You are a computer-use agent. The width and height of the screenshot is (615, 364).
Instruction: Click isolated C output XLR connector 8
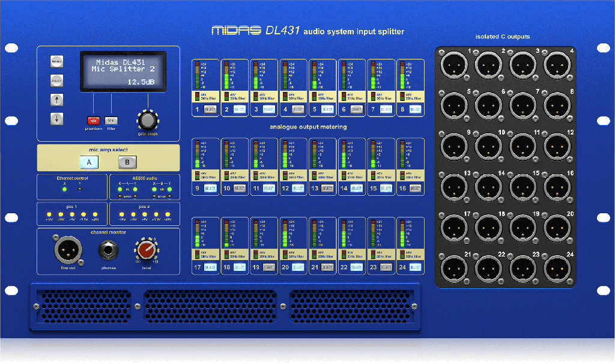click(x=557, y=106)
